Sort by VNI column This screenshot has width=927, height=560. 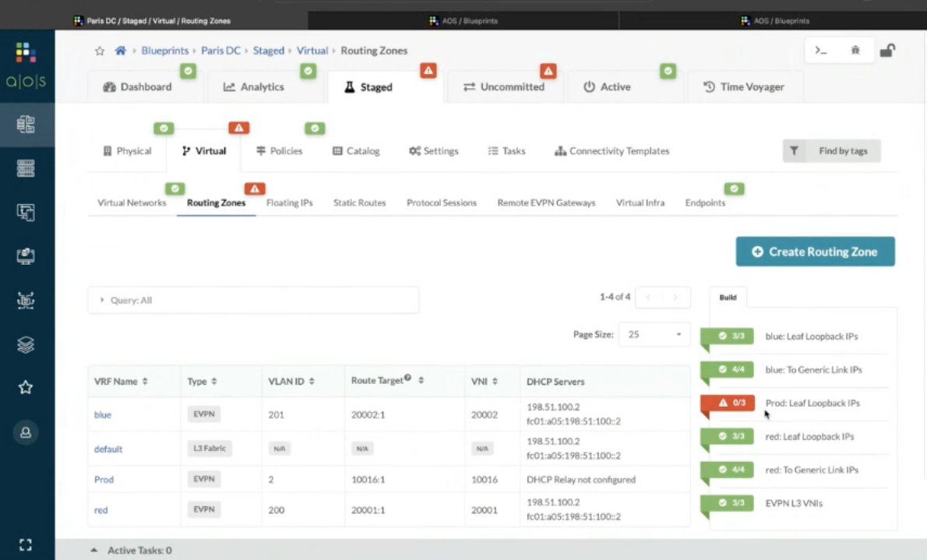pos(495,382)
